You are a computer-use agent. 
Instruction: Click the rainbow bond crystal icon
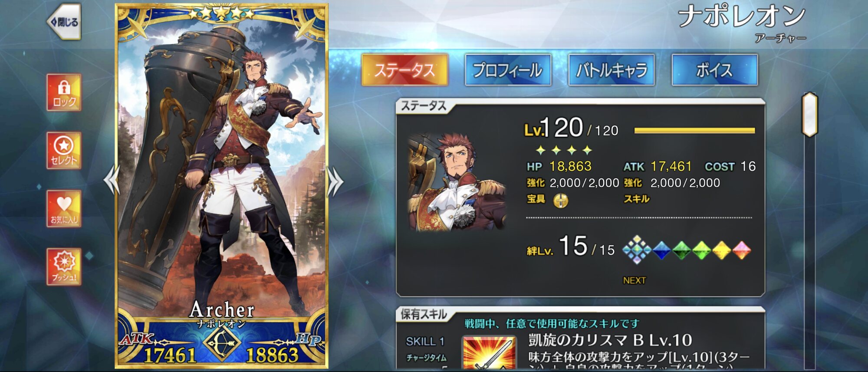pos(637,250)
